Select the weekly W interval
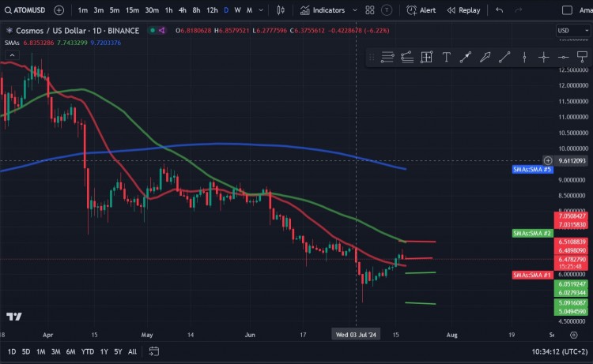The image size is (593, 364). pyautogui.click(x=237, y=10)
